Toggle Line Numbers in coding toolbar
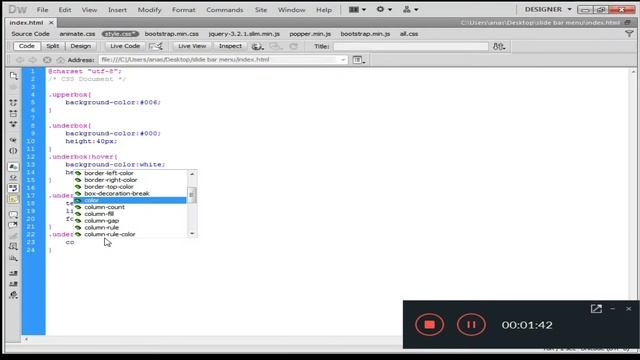The width and height of the screenshot is (640, 360). point(13,167)
